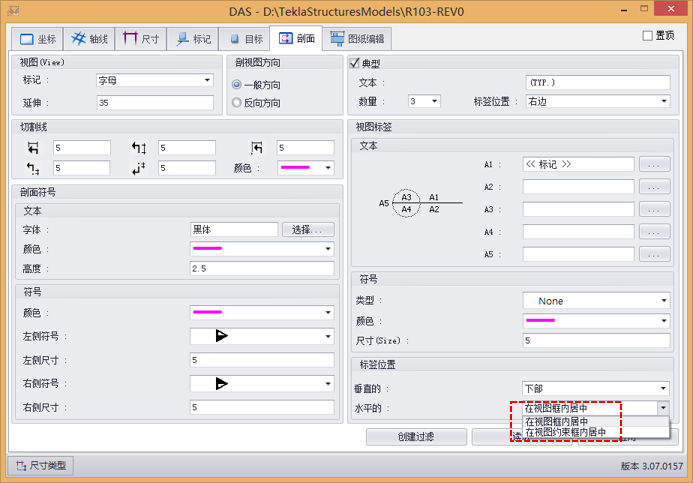The image size is (693, 483).
Task: Open the 切割线 颜色 color dropdown
Action: 305,168
